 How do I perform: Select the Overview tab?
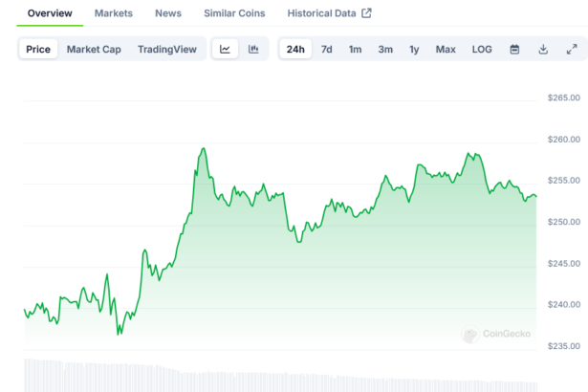point(50,13)
